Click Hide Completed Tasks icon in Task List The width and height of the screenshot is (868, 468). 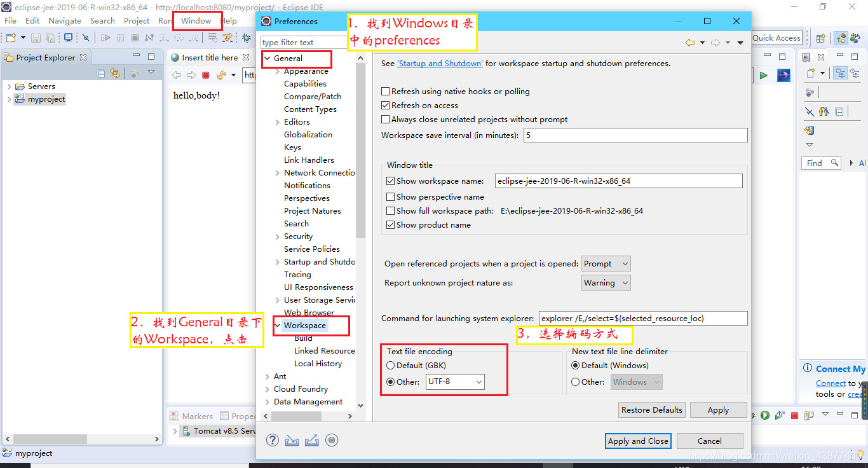tap(809, 111)
